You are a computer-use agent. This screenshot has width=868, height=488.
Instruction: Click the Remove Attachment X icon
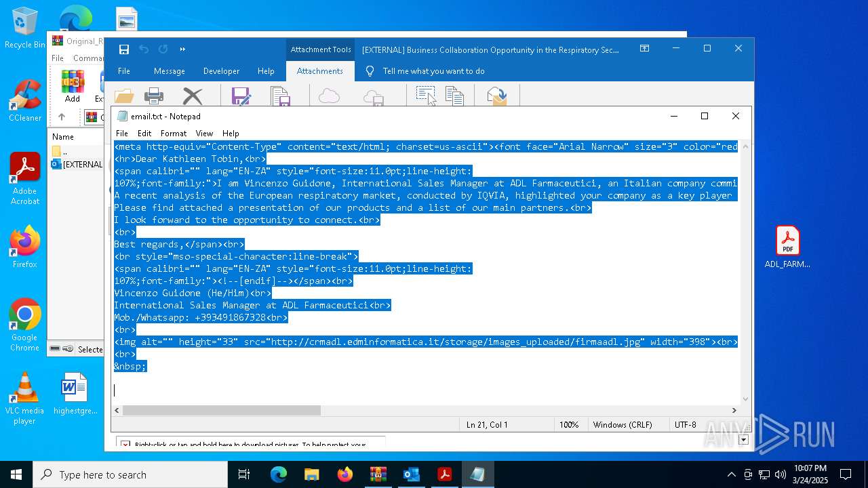click(193, 97)
